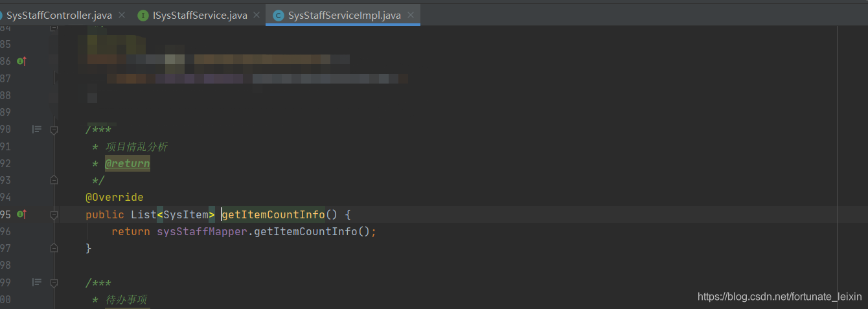Toggle rendered doc view icon at line 90

(37, 130)
